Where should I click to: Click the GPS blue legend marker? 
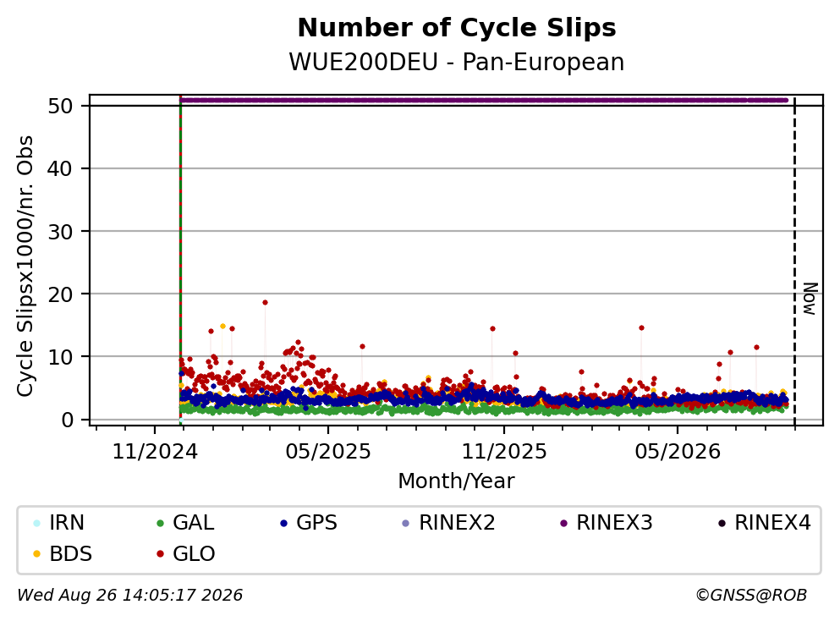tap(283, 523)
